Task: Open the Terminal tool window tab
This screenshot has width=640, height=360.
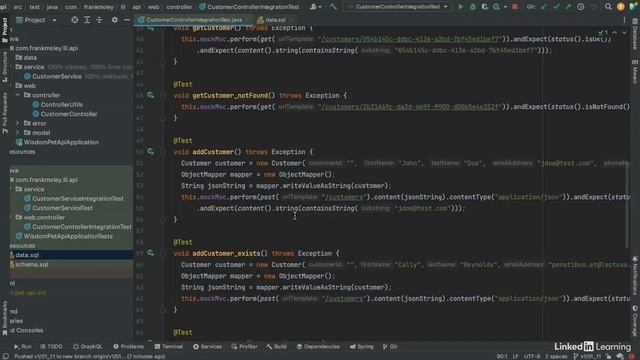Action: pyautogui.click(x=169, y=347)
